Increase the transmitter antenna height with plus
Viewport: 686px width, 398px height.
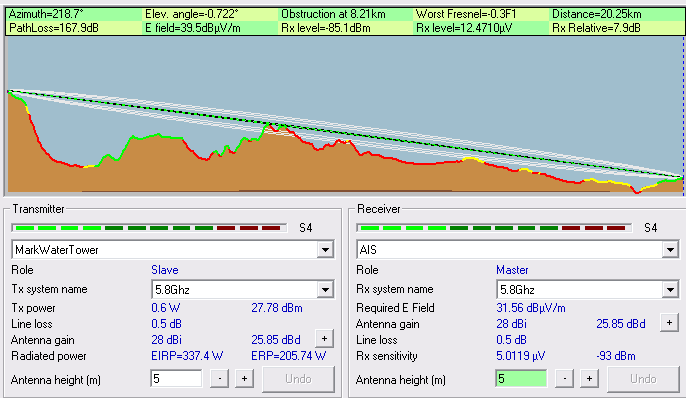[x=245, y=379]
